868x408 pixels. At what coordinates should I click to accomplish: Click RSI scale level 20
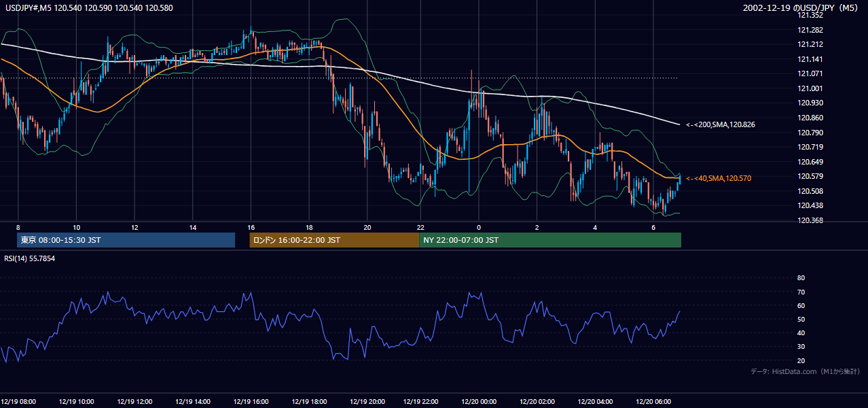(x=801, y=360)
